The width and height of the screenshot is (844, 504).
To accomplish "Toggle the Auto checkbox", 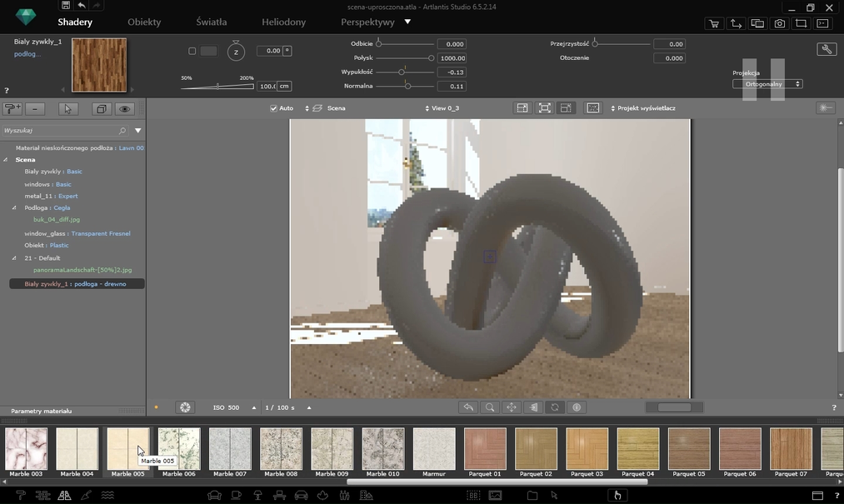I will [273, 108].
